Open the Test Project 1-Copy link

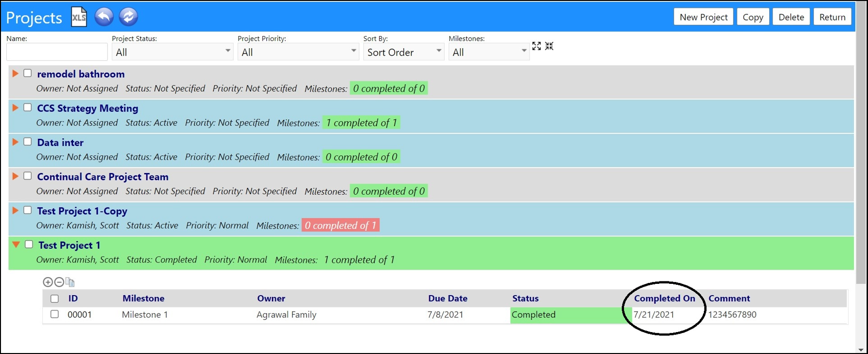tap(82, 211)
